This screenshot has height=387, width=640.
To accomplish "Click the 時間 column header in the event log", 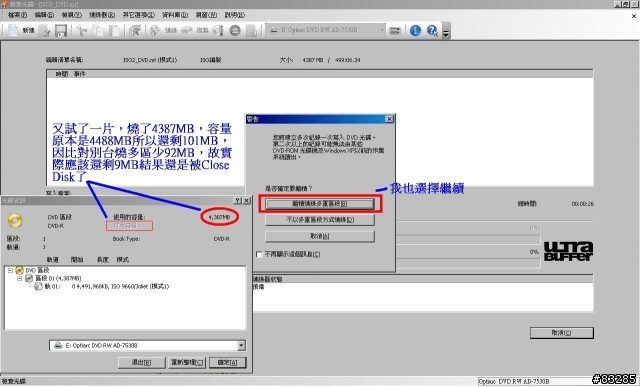I will 62,74.
